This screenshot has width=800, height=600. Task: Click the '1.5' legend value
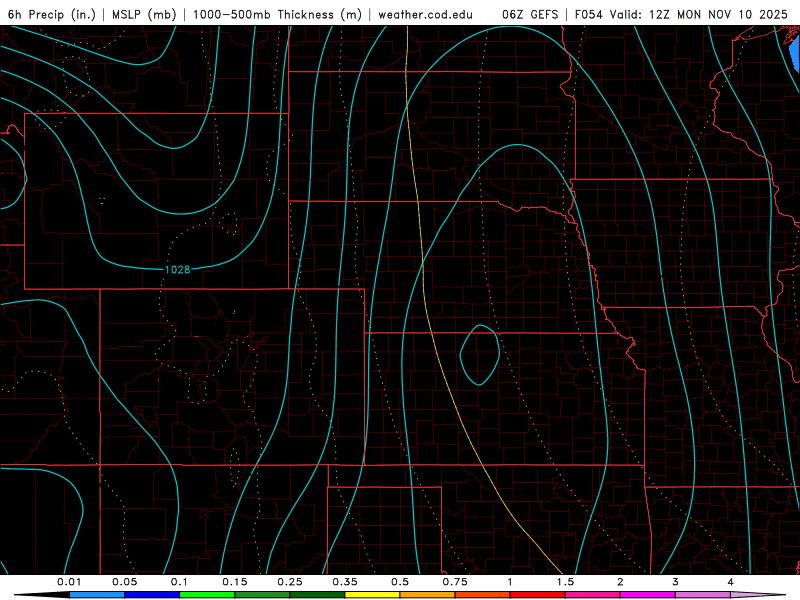coord(565,582)
